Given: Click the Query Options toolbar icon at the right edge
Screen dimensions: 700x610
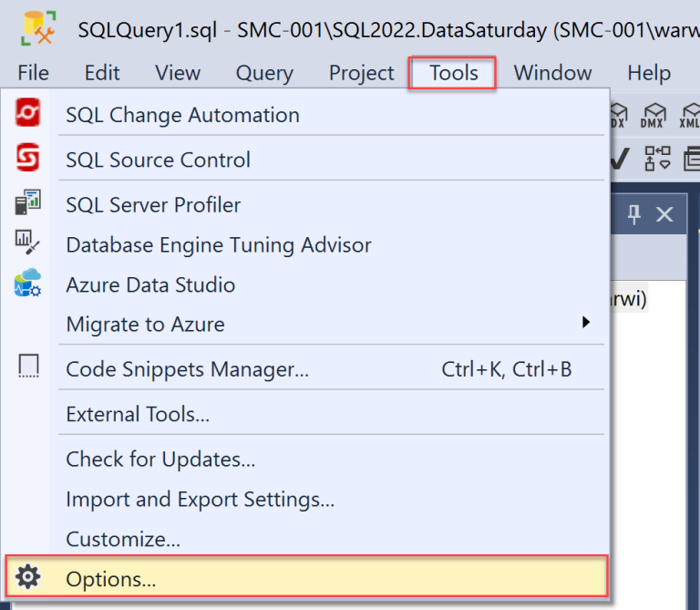Looking at the screenshot, I should click(x=692, y=159).
